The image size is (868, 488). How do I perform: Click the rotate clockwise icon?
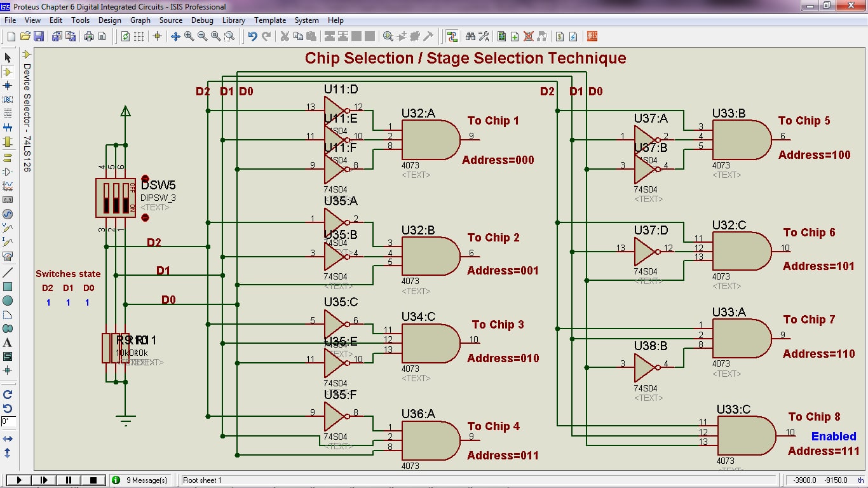(x=8, y=395)
